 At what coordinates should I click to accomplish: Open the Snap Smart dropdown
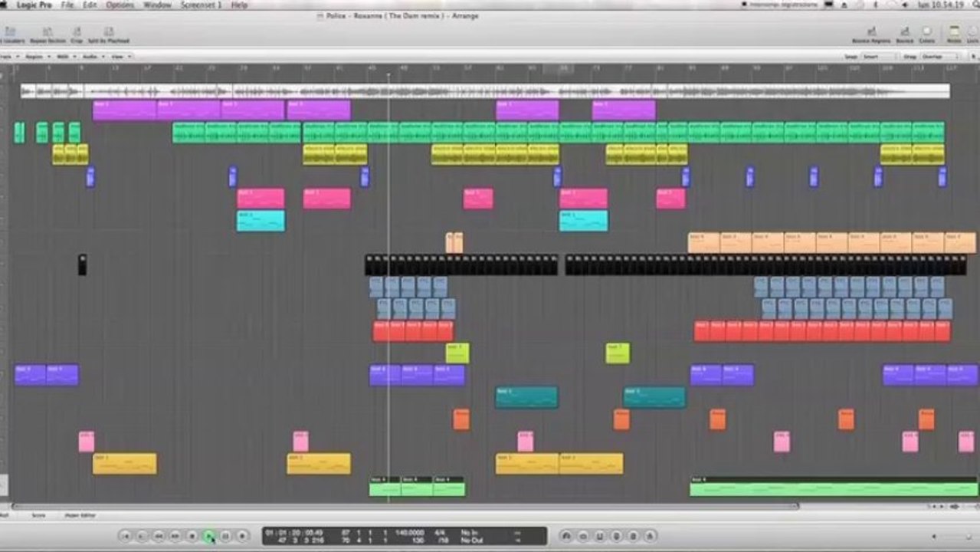tap(879, 56)
